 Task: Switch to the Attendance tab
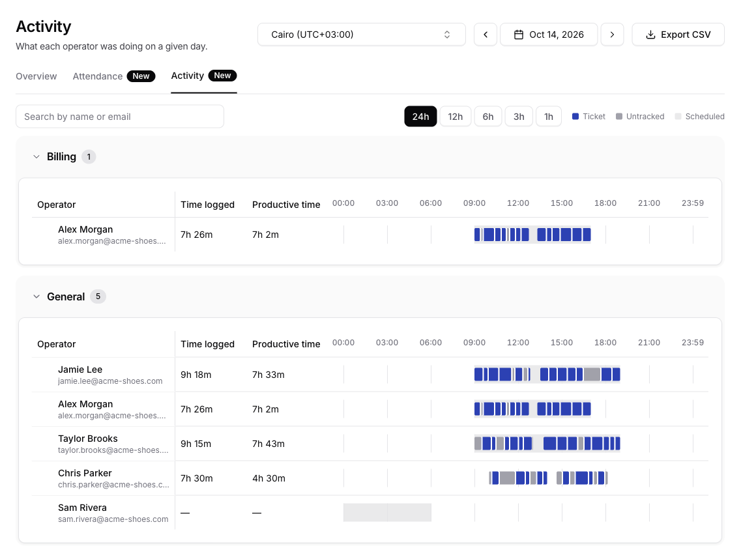(x=114, y=76)
